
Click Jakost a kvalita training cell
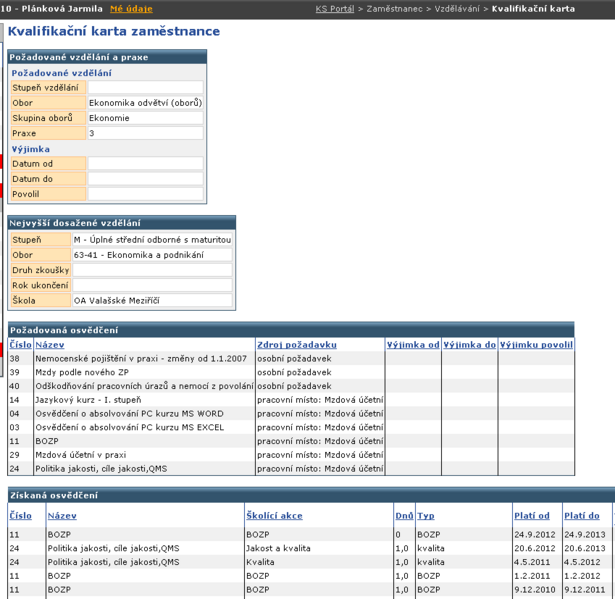278,548
